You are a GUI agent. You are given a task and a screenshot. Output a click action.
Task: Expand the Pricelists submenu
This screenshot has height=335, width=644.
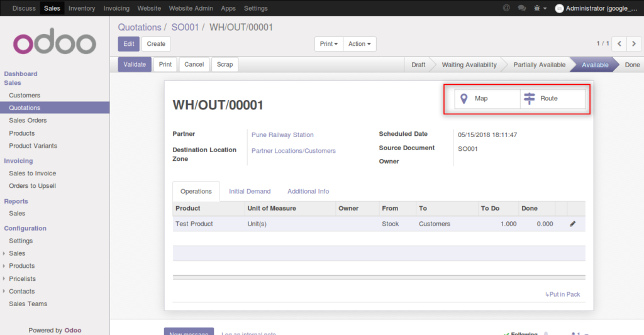click(x=22, y=279)
